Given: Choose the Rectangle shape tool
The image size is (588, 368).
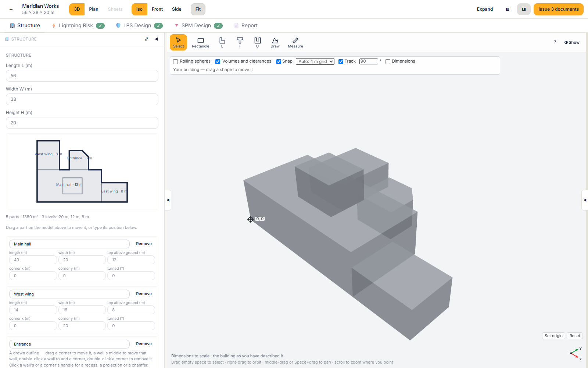Looking at the screenshot, I should pos(201,42).
